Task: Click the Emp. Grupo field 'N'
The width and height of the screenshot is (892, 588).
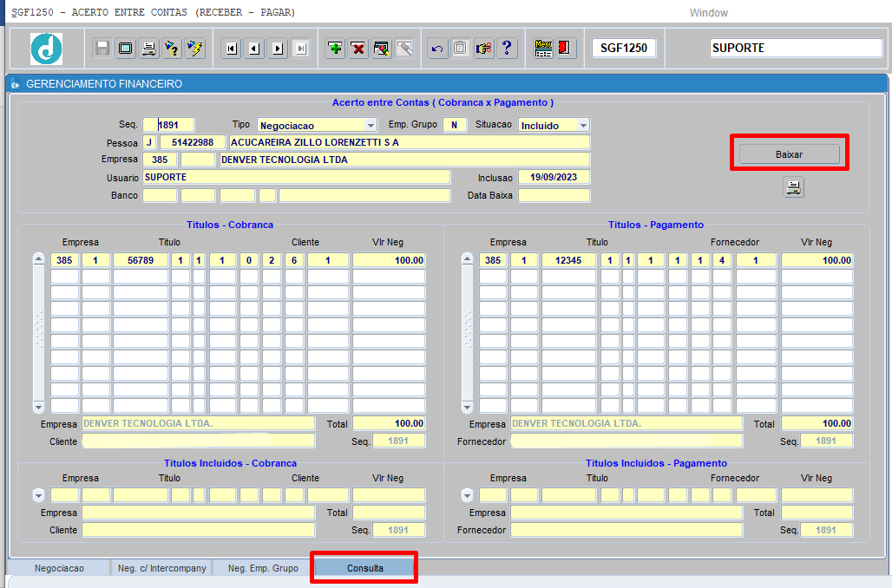Action: coord(455,125)
